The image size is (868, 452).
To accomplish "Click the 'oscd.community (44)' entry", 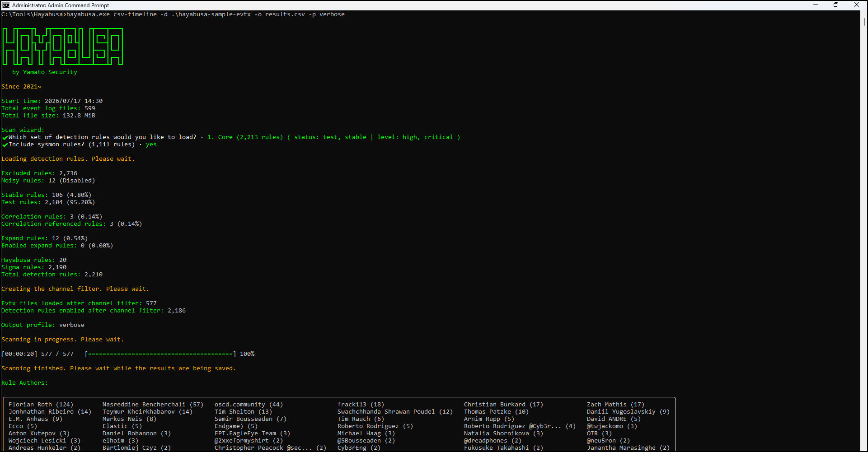I will coord(249,405).
